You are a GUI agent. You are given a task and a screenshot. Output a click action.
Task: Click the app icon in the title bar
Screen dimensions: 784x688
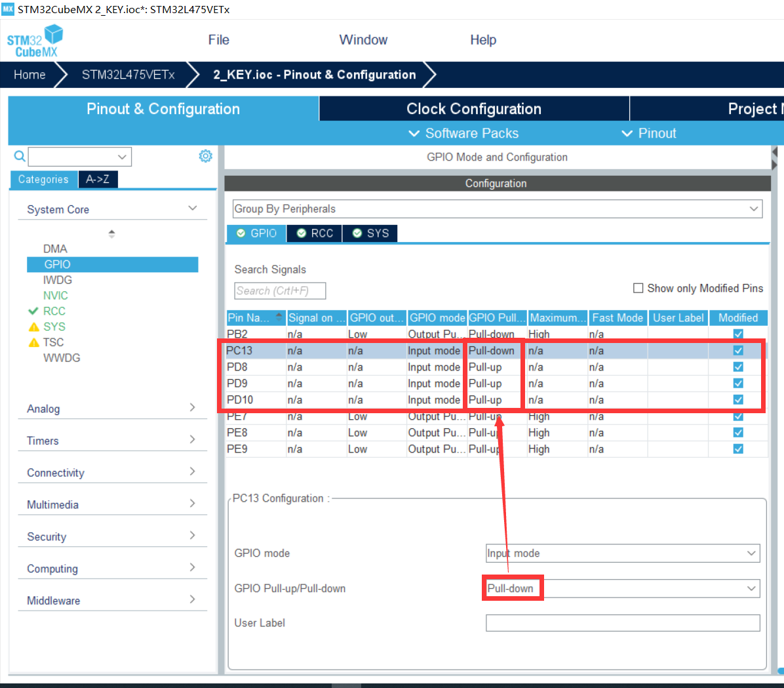click(8, 9)
